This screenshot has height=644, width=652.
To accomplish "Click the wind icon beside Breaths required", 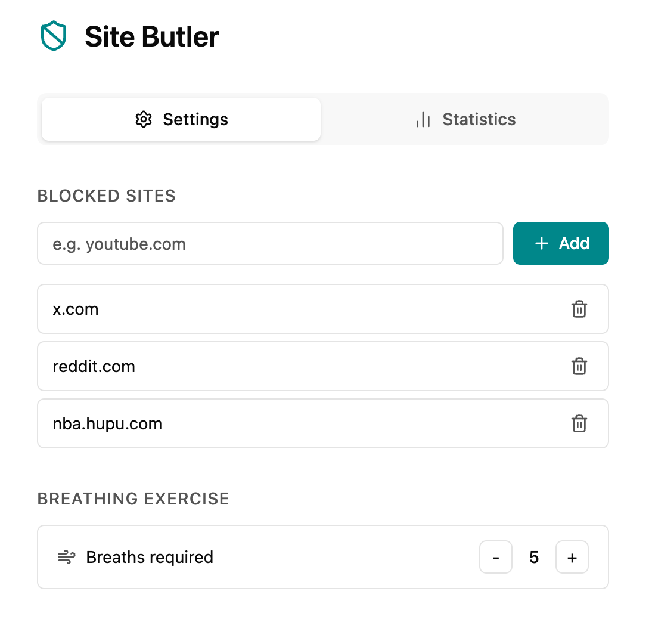I will click(67, 557).
